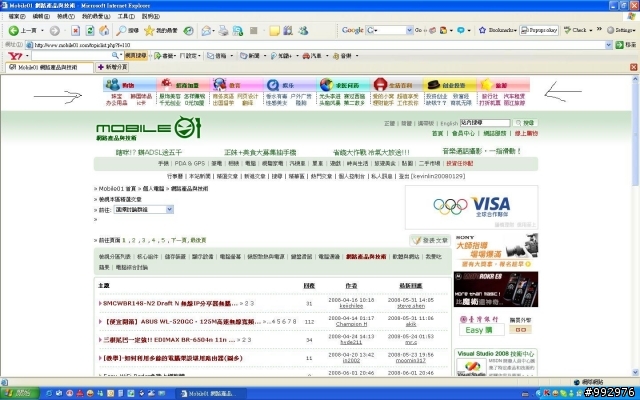Refresh the page with the green refresh icon

[90, 31]
